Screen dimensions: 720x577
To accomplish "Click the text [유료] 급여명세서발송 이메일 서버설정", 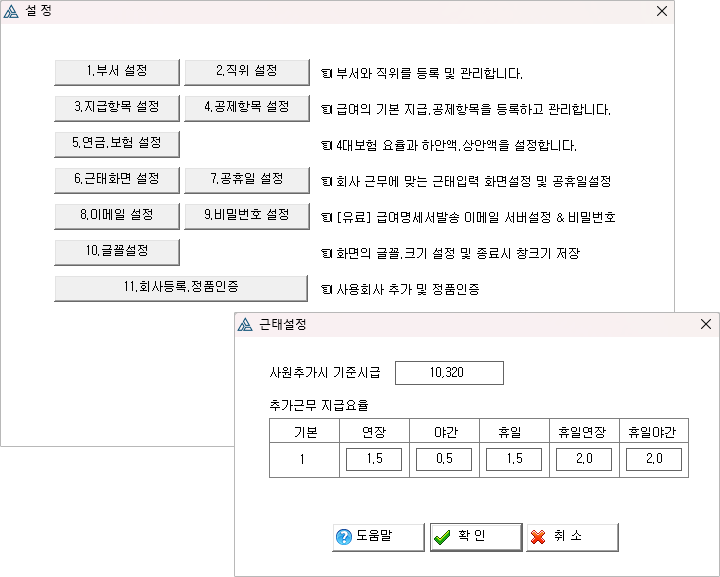I will (476, 218).
